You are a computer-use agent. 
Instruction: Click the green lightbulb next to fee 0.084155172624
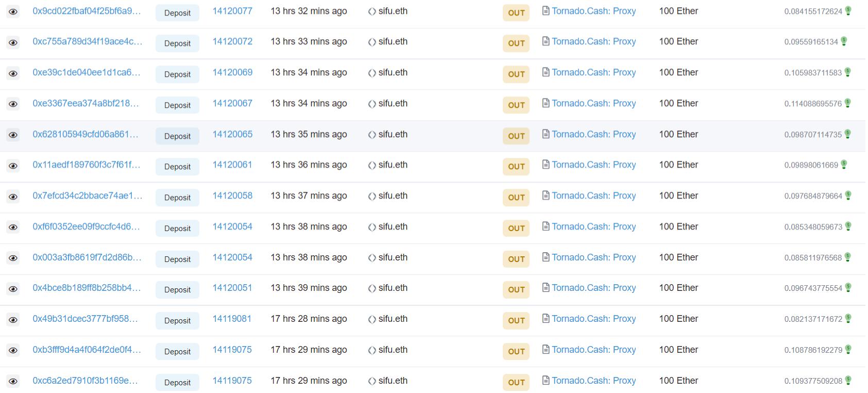848,11
